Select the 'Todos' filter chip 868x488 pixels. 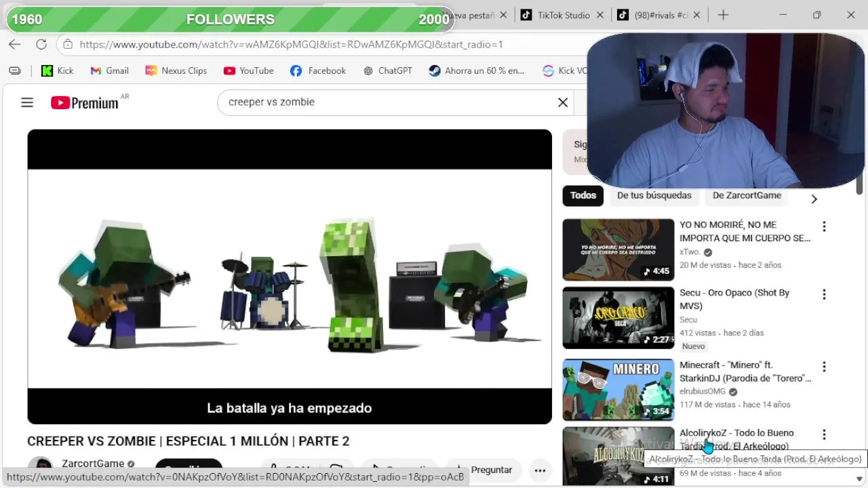coord(583,196)
